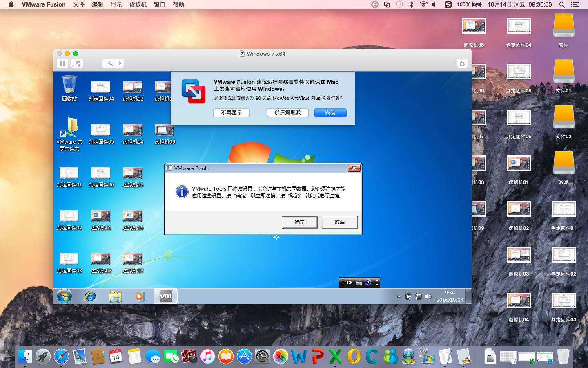Screen dimensions: 588x368
Task: Open the Windows 7 Start menu orb
Action: pos(65,296)
